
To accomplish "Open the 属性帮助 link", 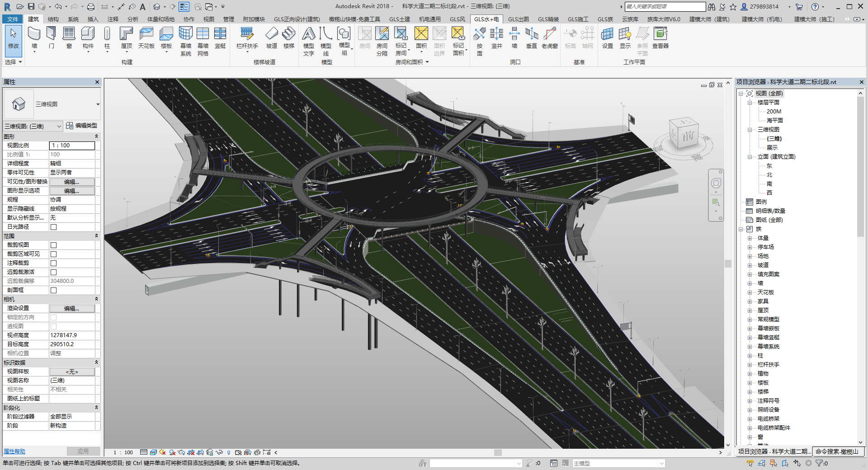I will point(14,451).
